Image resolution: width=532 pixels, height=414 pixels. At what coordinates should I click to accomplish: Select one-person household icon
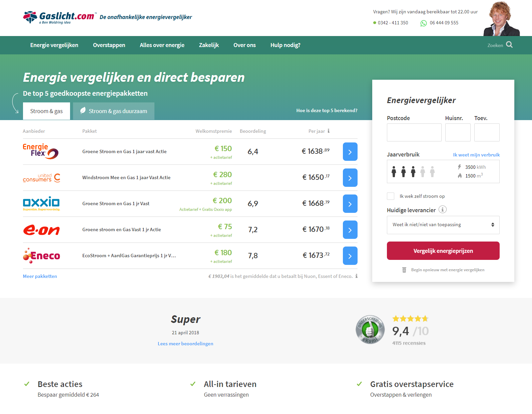coord(394,171)
